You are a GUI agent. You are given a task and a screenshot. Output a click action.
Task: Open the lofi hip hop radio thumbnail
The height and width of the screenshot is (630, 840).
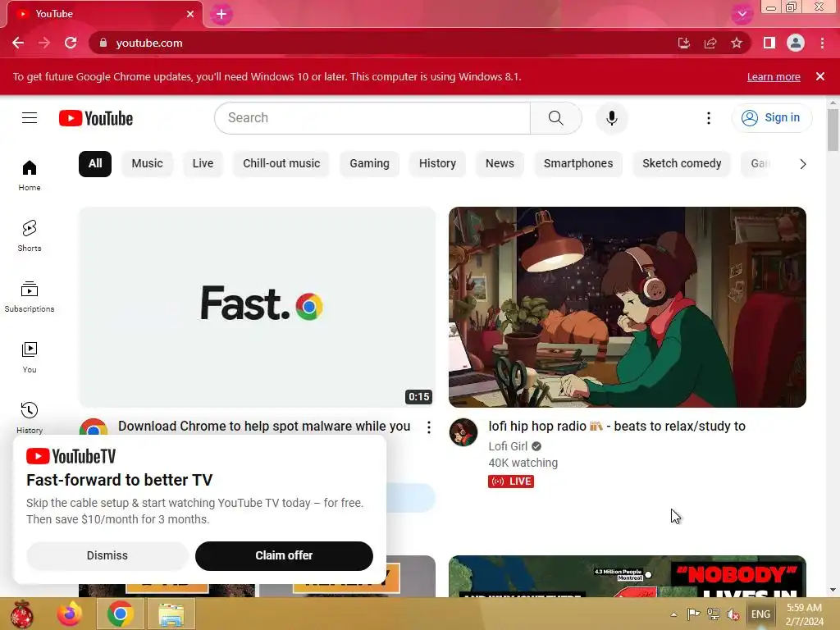pyautogui.click(x=628, y=307)
